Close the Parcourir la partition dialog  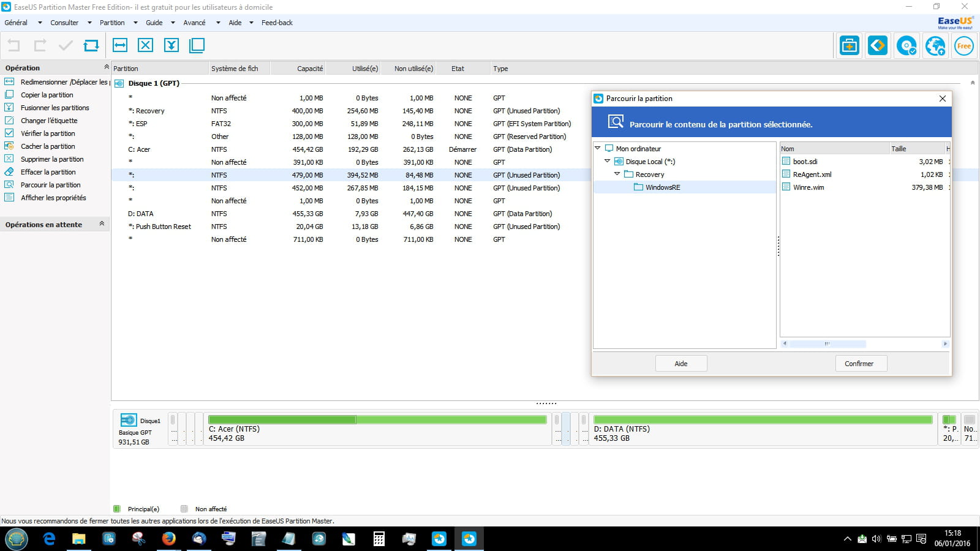[x=943, y=99]
